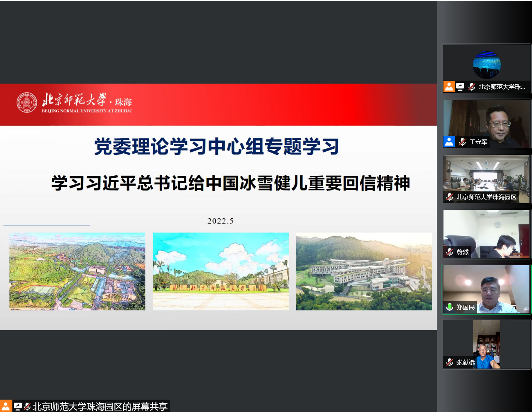Click muted microphone icon next to 张献斌
This screenshot has width=532, height=412.
pos(449,363)
